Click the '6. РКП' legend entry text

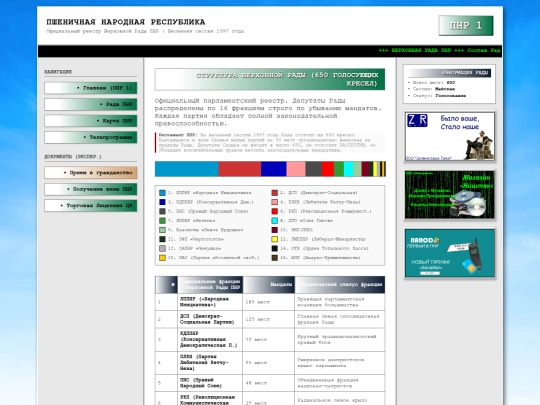coord(325,211)
